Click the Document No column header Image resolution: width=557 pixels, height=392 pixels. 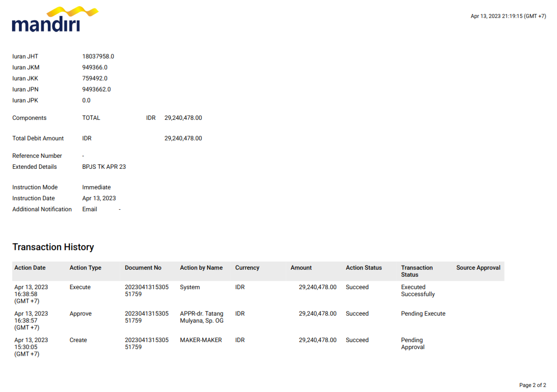coord(143,268)
